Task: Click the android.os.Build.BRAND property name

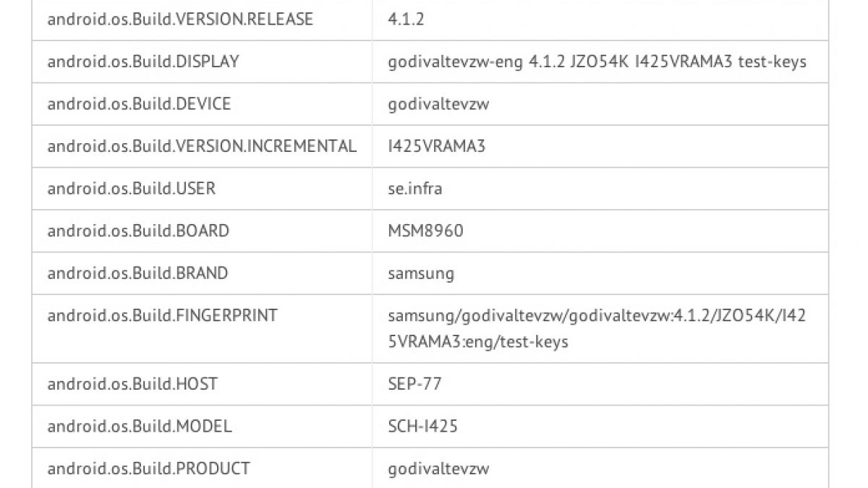Action: point(137,273)
